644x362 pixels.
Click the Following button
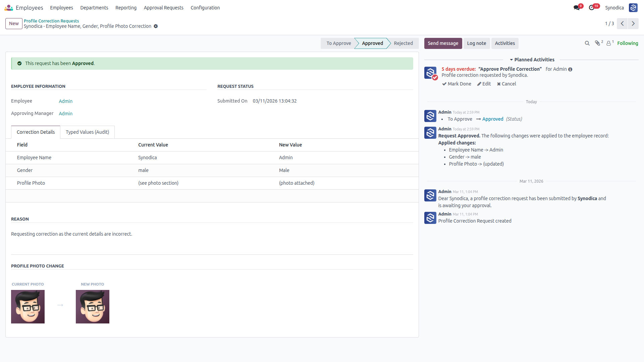tap(628, 43)
